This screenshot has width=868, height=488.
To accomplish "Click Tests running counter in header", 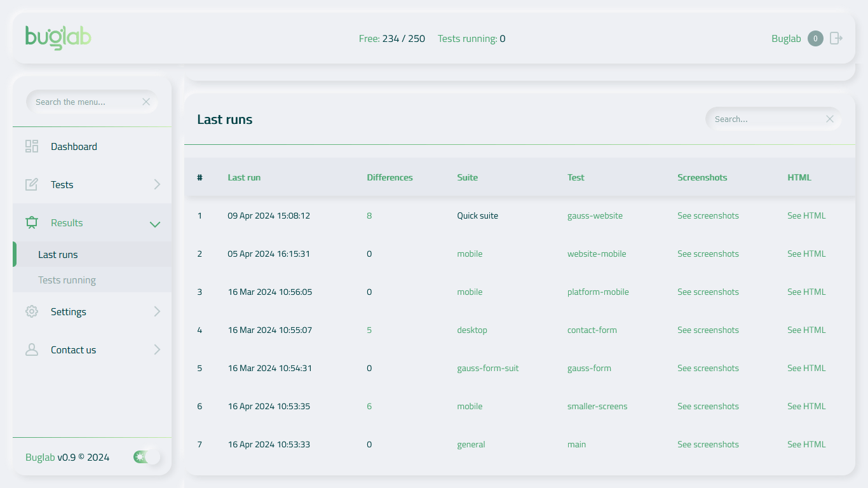I will 471,39.
